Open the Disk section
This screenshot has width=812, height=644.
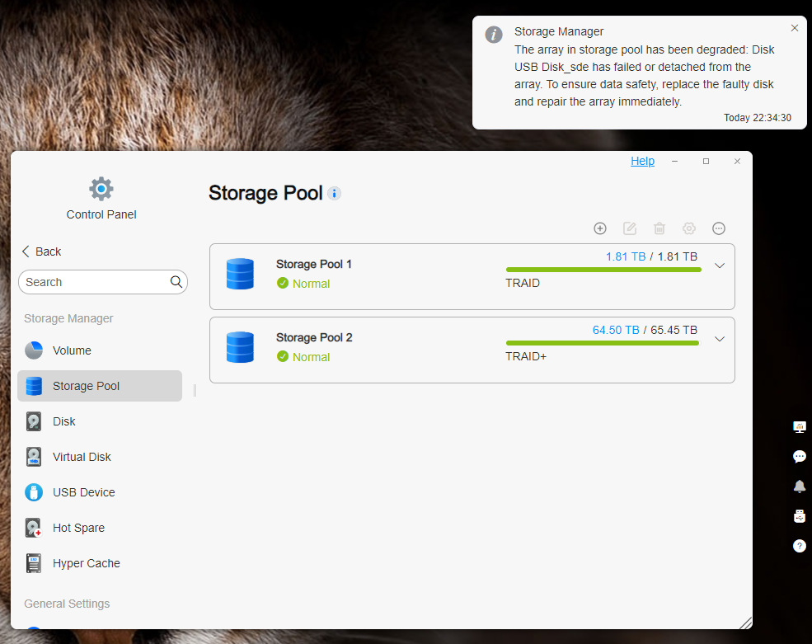100,421
